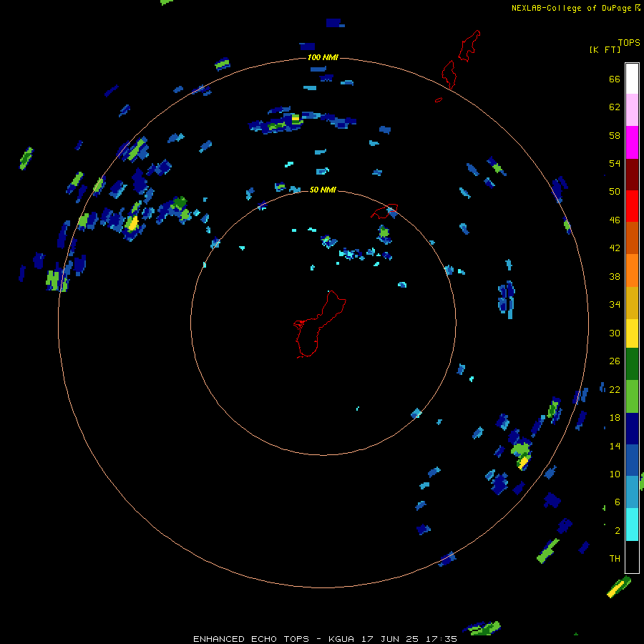Viewport: 644px width, 644px height.
Task: Click legend value 62
Action: [615, 107]
